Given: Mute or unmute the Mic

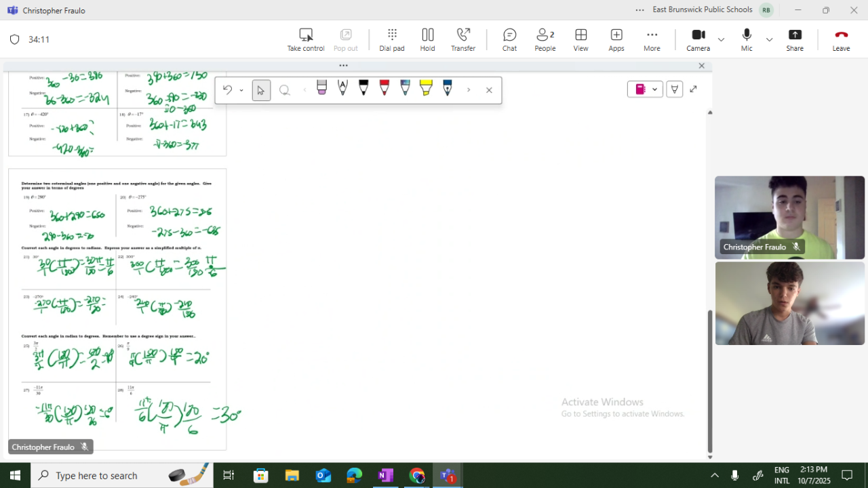Looking at the screenshot, I should tap(747, 40).
